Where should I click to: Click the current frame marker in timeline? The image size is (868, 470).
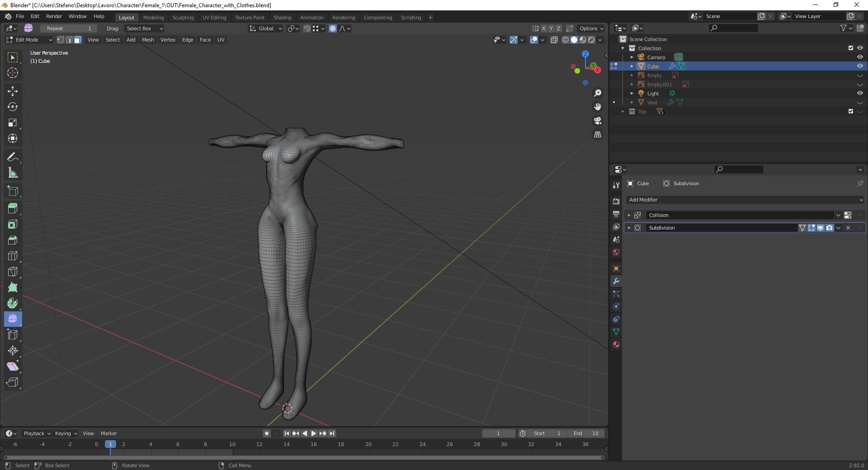click(x=110, y=444)
